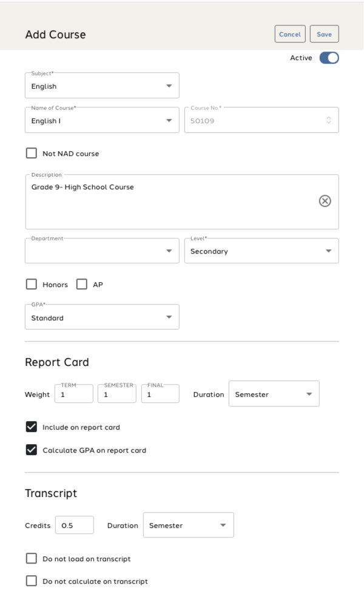
Task: Enable the Honors checkbox
Action: (x=32, y=285)
